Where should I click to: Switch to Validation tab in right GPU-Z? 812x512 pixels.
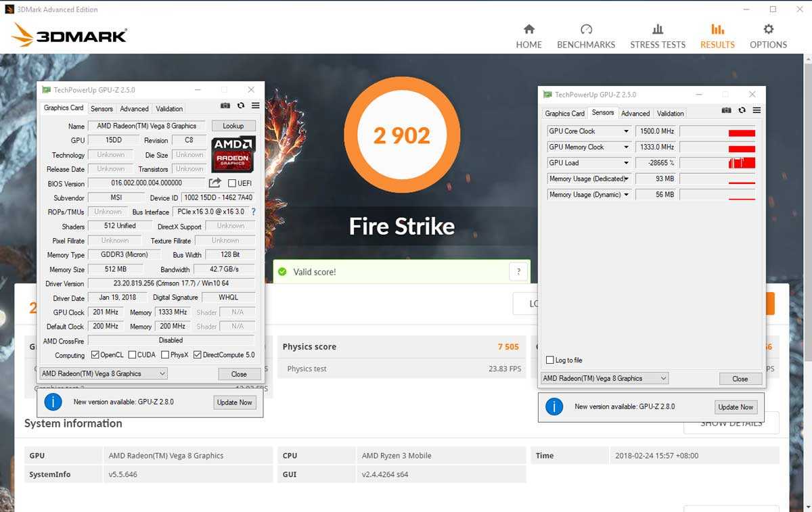click(671, 114)
